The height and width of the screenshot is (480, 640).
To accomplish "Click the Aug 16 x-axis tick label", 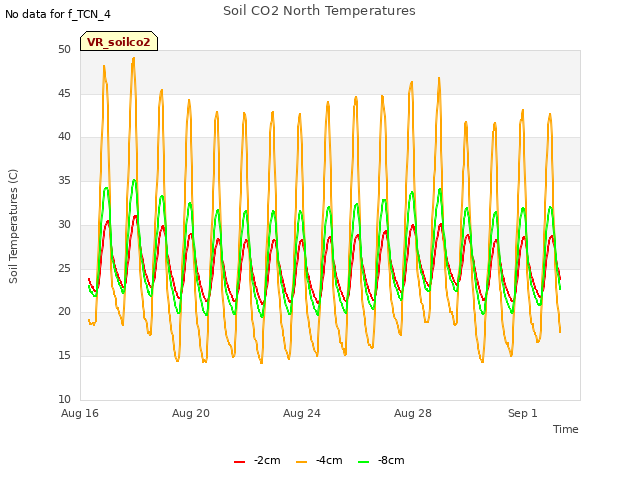I will tap(80, 413).
